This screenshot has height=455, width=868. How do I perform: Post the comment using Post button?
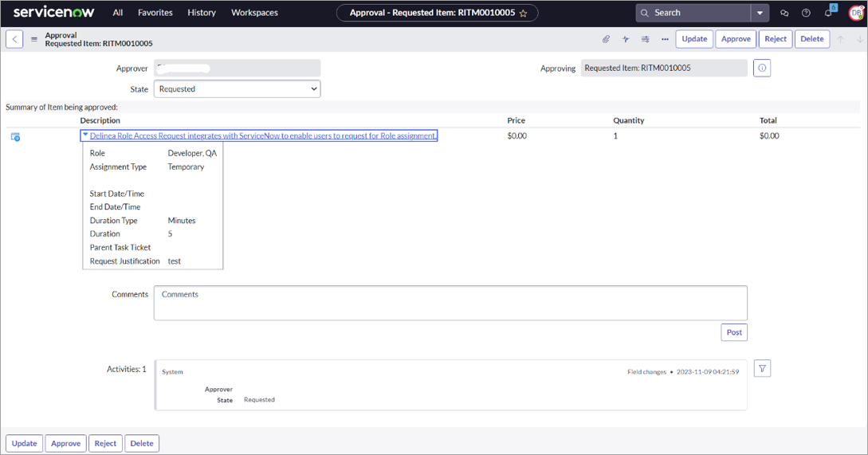[734, 332]
